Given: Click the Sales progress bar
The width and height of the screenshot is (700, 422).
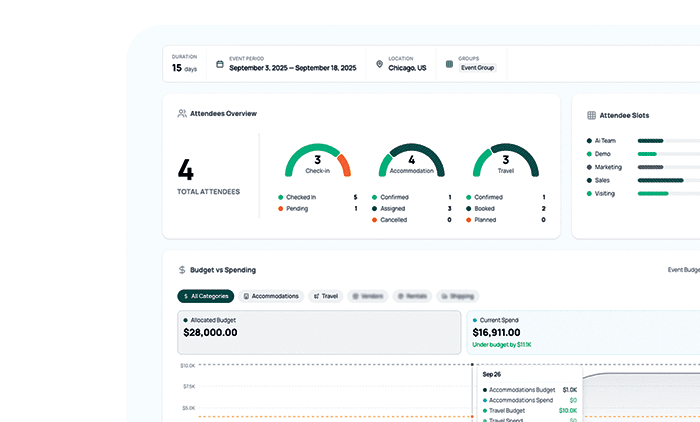Looking at the screenshot, I should (x=669, y=180).
